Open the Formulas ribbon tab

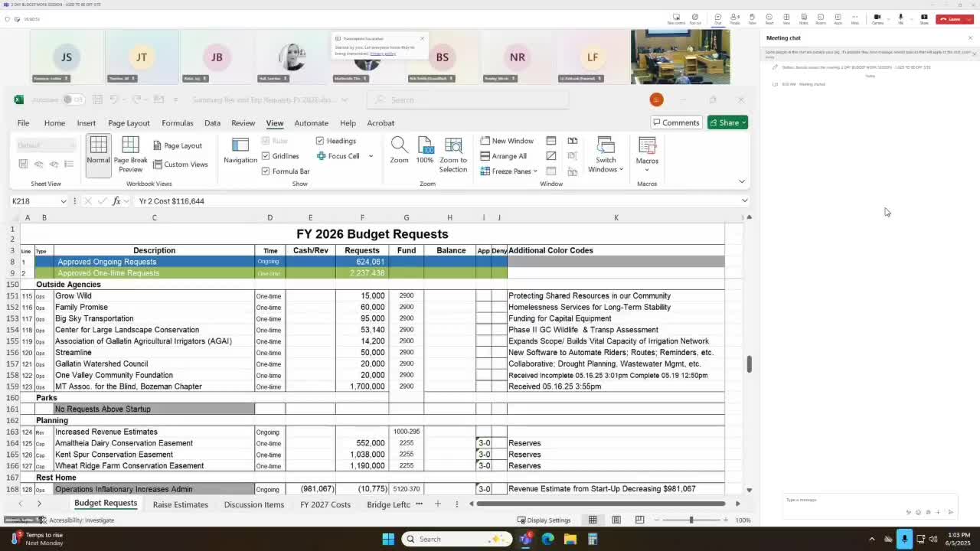(177, 123)
